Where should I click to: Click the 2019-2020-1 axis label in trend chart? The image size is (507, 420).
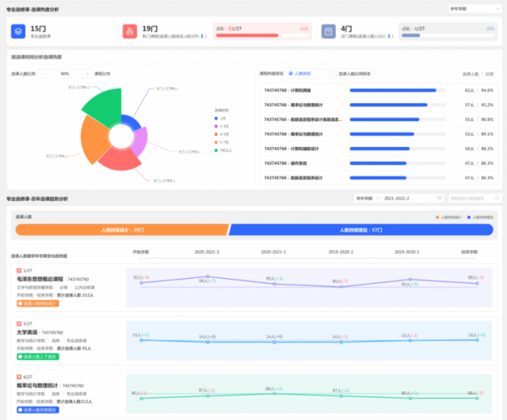click(406, 252)
